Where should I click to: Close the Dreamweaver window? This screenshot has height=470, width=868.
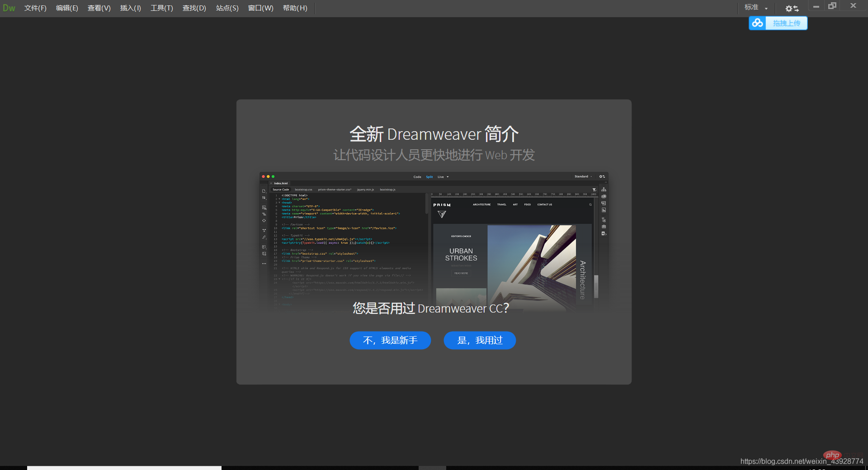click(853, 6)
